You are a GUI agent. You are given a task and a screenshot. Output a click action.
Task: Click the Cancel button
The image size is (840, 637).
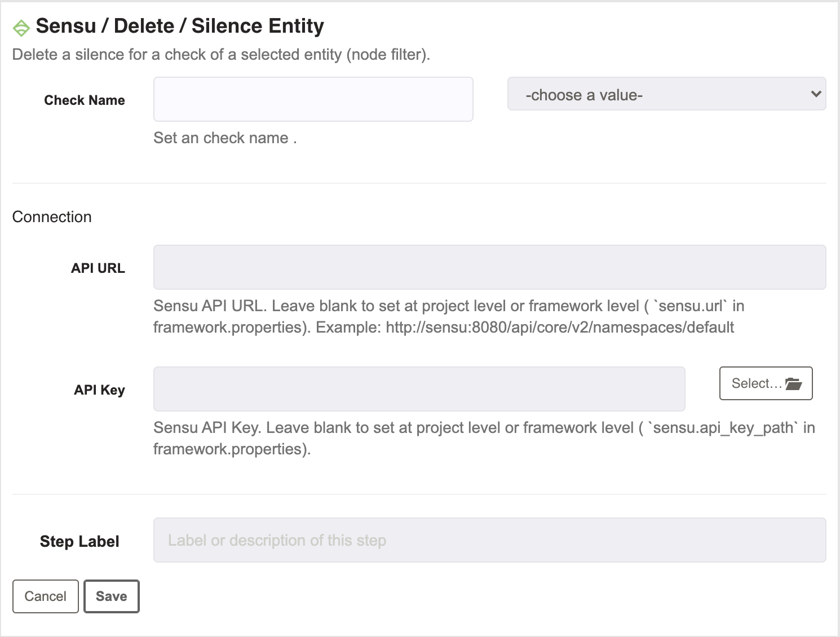tap(45, 596)
